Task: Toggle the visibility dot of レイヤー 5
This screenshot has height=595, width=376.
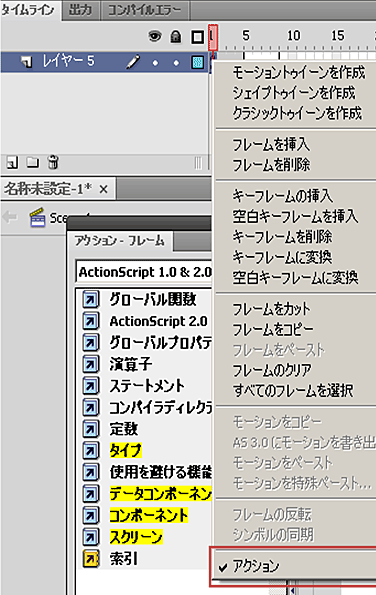Action: coord(155,63)
